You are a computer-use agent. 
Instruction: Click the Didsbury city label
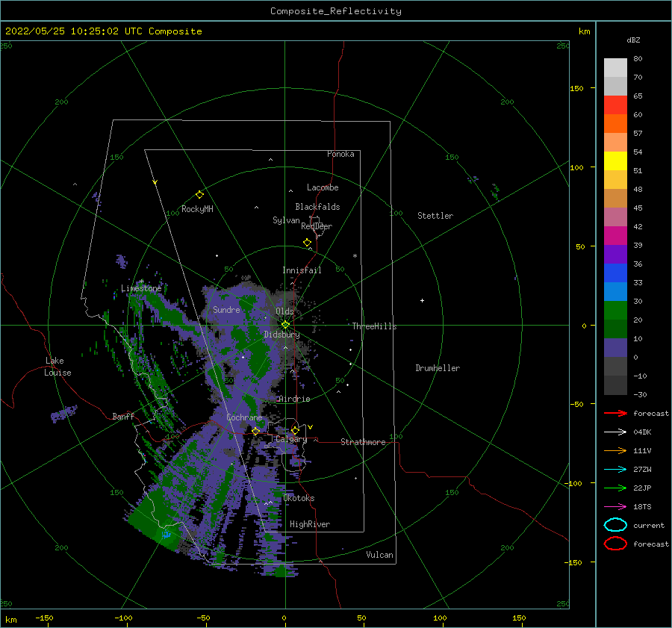pyautogui.click(x=282, y=335)
